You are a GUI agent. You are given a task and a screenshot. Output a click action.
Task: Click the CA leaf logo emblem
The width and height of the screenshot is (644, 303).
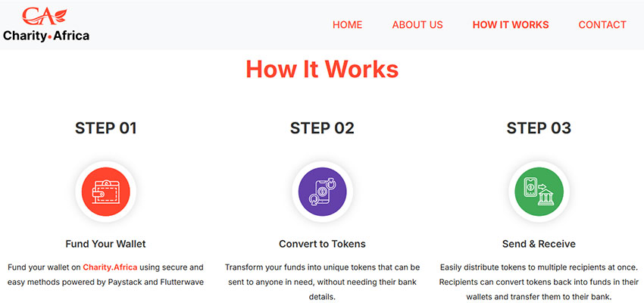44,16
